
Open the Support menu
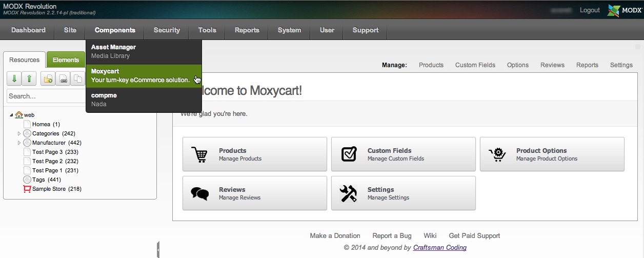pyautogui.click(x=366, y=30)
